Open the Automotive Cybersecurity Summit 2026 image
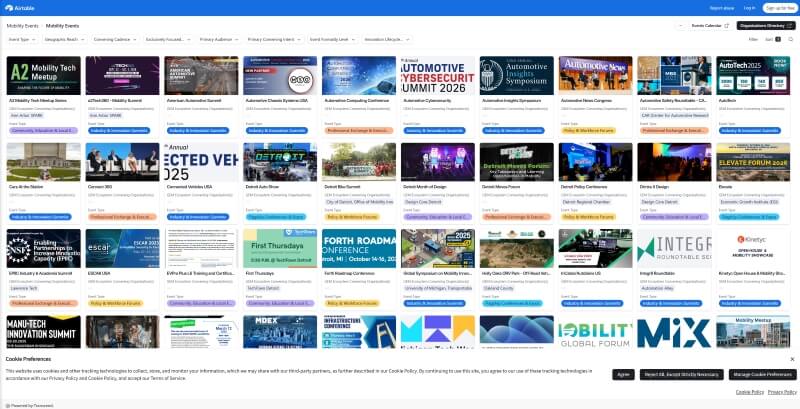The width and height of the screenshot is (800, 409). tap(438, 75)
